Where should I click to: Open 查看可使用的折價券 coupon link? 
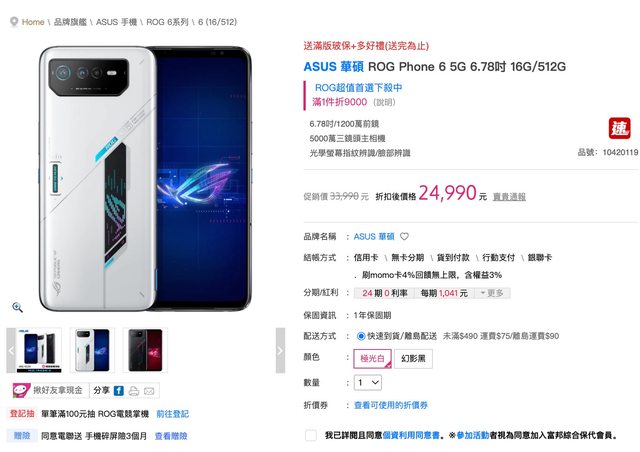click(x=391, y=405)
